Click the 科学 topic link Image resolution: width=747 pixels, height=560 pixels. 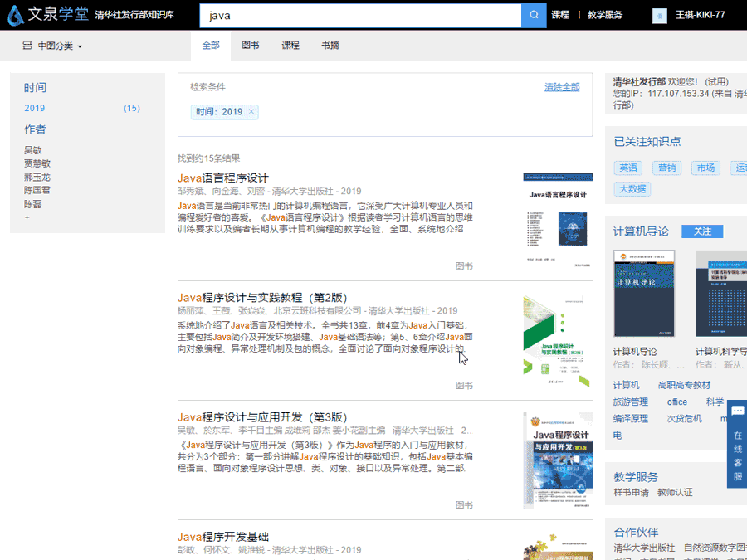click(x=715, y=402)
